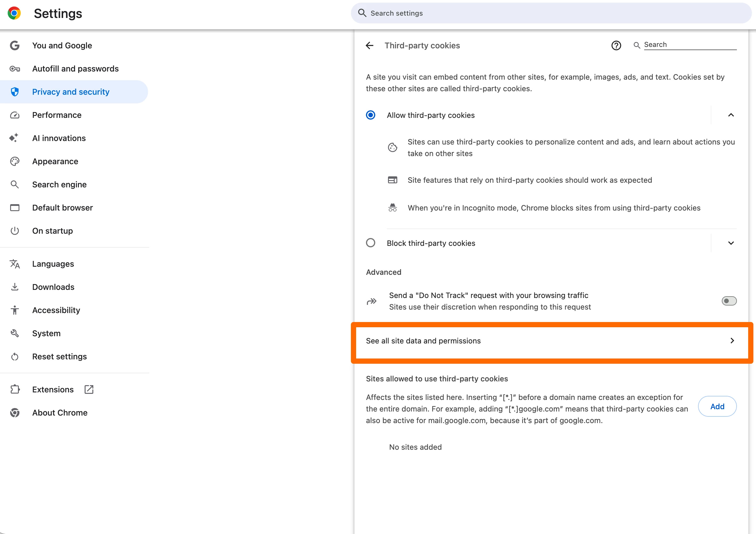Click the shield icon for Privacy and security
The height and width of the screenshot is (534, 756).
click(x=15, y=92)
